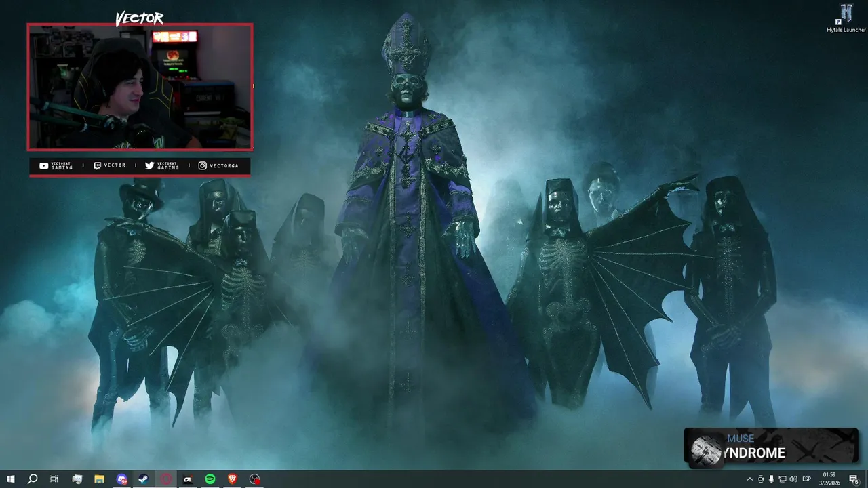Switch the ESP keyboard language indicator
Image resolution: width=868 pixels, height=488 pixels.
[807, 479]
